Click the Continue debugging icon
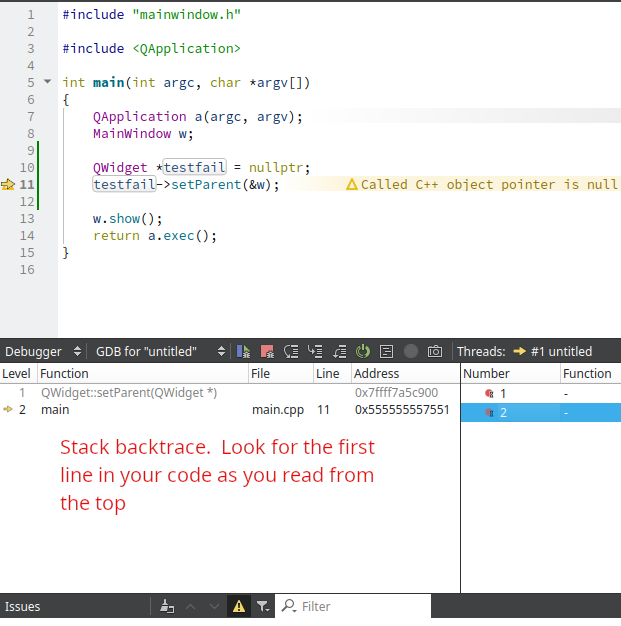This screenshot has width=621, height=626. point(243,352)
